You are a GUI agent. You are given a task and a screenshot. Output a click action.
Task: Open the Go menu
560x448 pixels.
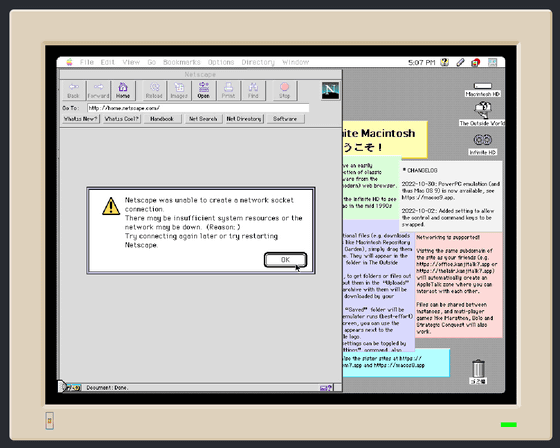(152, 62)
